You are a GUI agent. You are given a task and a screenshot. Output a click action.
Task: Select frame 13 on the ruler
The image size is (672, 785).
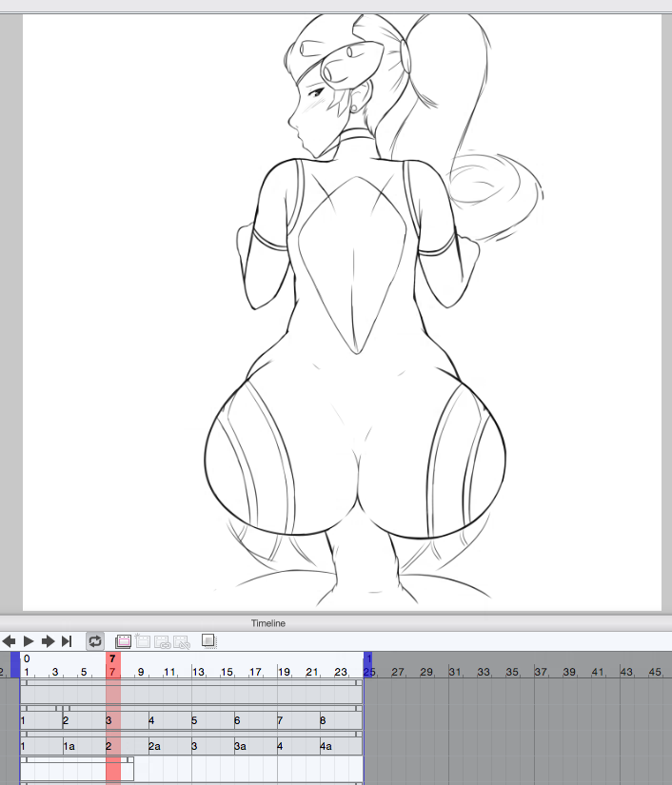[x=198, y=672]
